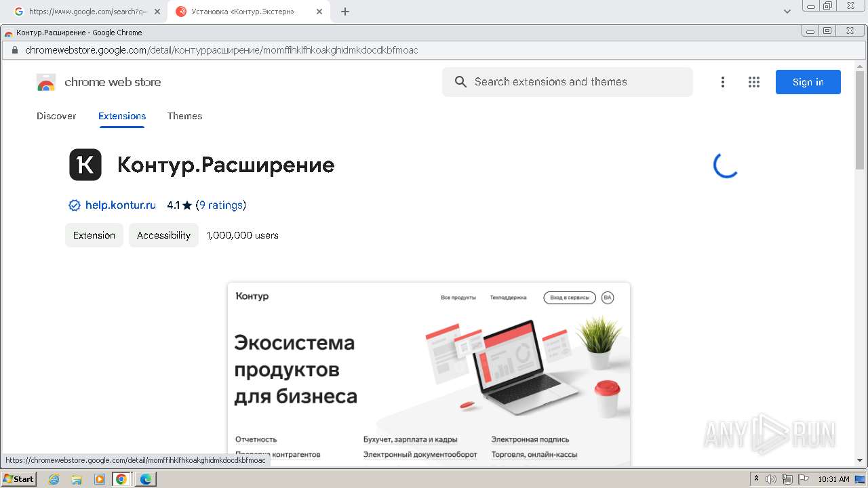Close the Установка Контур.Экстерн tab
868x488 pixels.
[x=319, y=12]
